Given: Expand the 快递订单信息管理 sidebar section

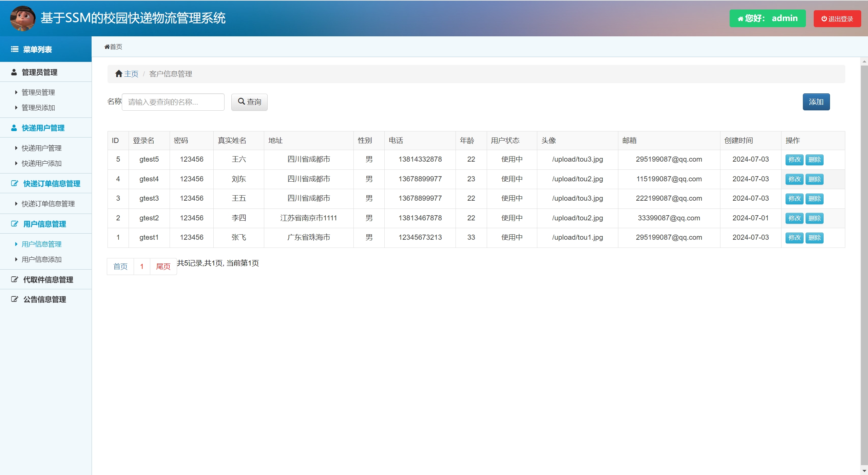Looking at the screenshot, I should click(x=51, y=184).
